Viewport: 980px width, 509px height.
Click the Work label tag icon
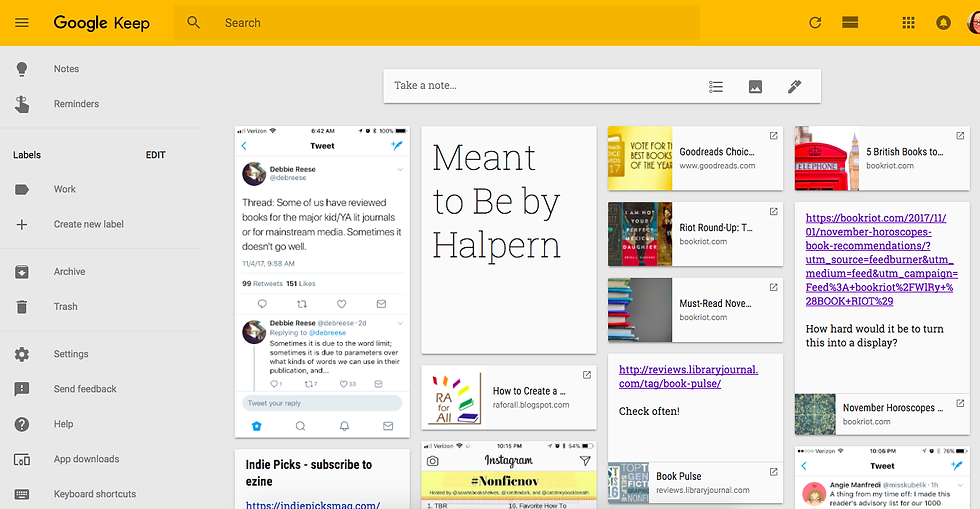click(x=22, y=189)
